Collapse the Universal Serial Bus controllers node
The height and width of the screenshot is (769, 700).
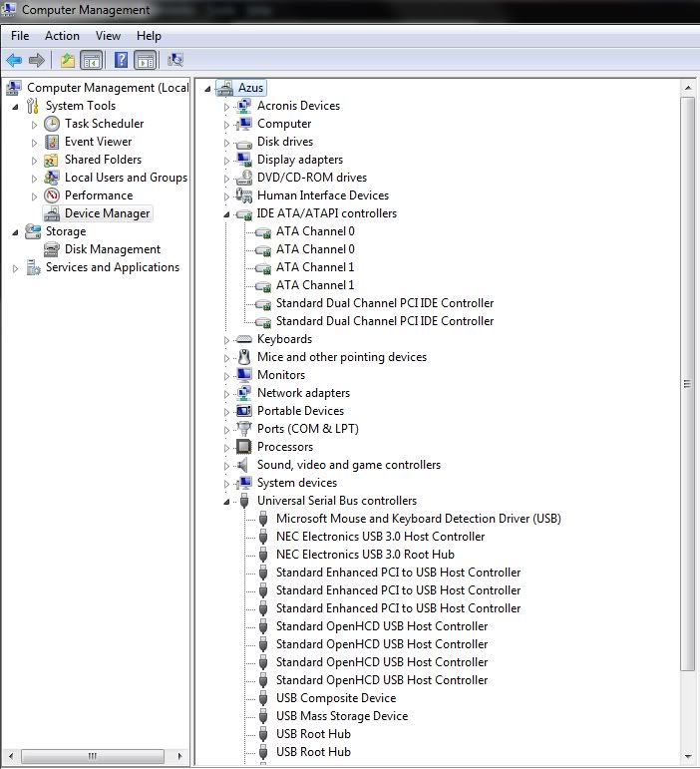coord(226,502)
